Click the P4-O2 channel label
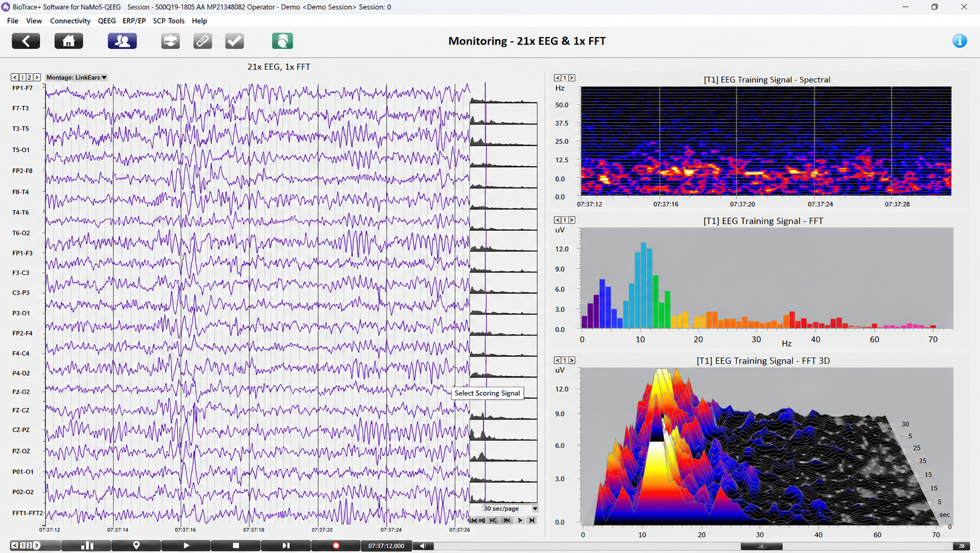 [21, 373]
